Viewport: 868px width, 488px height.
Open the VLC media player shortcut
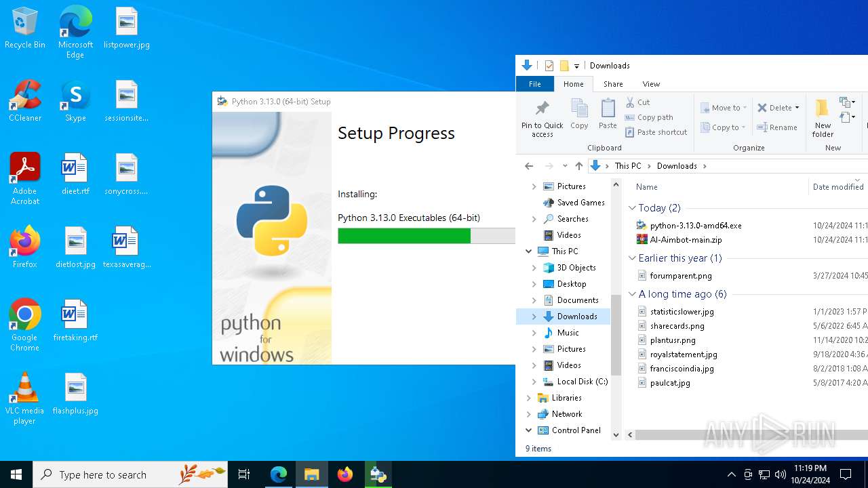(x=25, y=399)
